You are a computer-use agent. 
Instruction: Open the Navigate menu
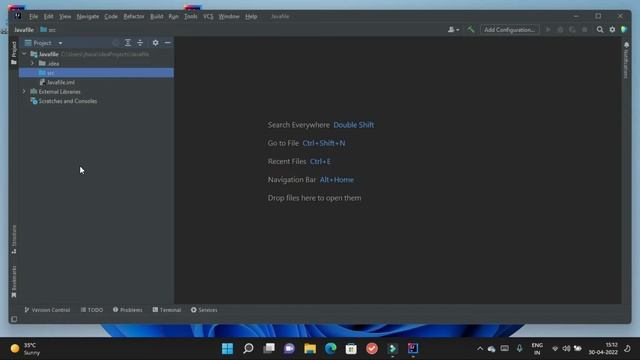point(88,17)
